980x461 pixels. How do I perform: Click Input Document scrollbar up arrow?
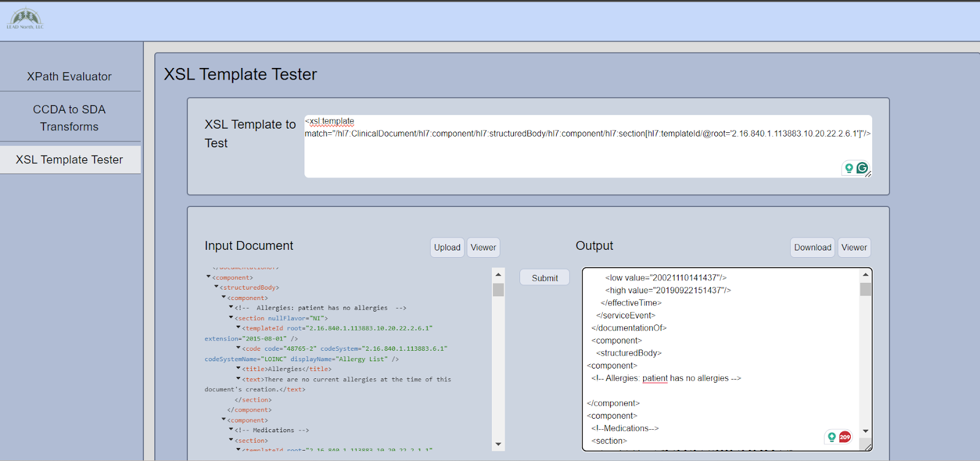(498, 274)
